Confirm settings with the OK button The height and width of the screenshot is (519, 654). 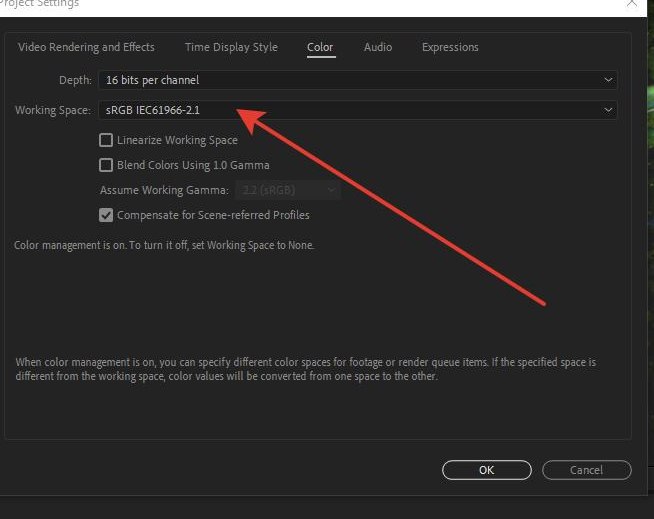pos(487,470)
